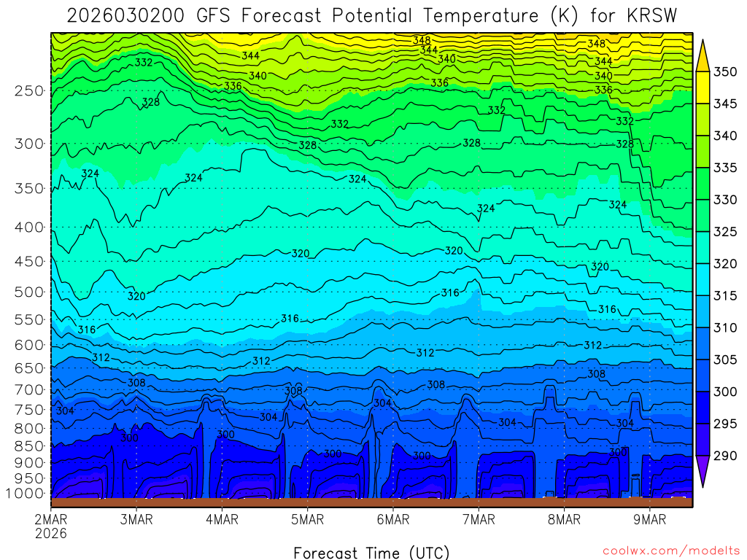The height and width of the screenshot is (560, 747).
Task: Click the 700 pressure level label
Action: pos(29,389)
